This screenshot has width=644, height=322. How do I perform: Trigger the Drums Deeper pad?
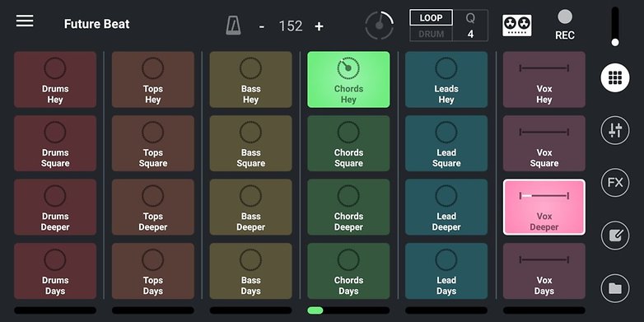point(55,207)
